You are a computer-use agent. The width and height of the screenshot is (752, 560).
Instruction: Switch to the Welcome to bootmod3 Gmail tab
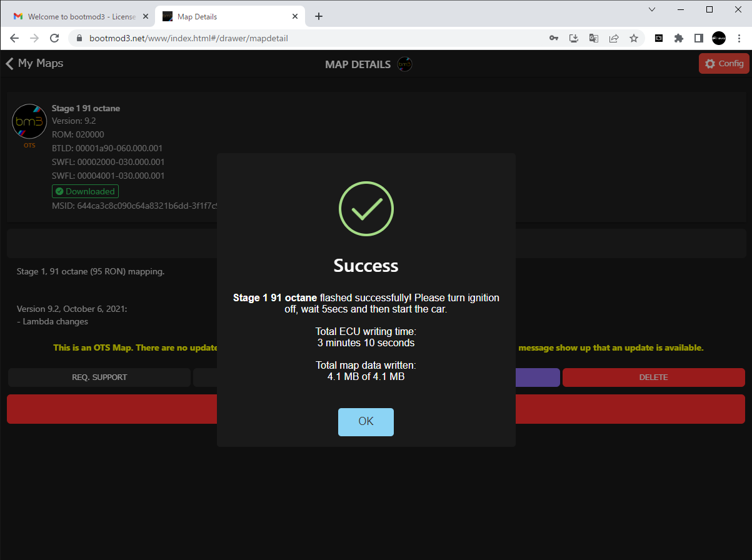[81, 17]
